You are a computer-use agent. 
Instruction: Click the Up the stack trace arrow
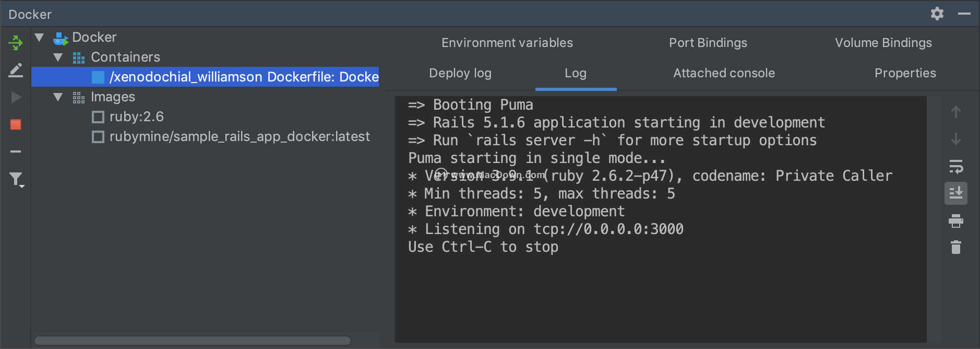(x=956, y=112)
